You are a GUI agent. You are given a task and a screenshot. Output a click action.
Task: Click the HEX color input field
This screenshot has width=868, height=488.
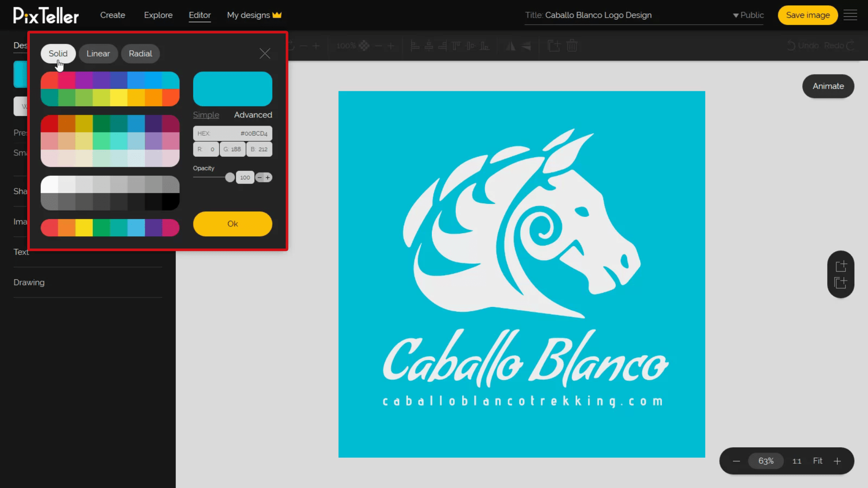(x=232, y=133)
